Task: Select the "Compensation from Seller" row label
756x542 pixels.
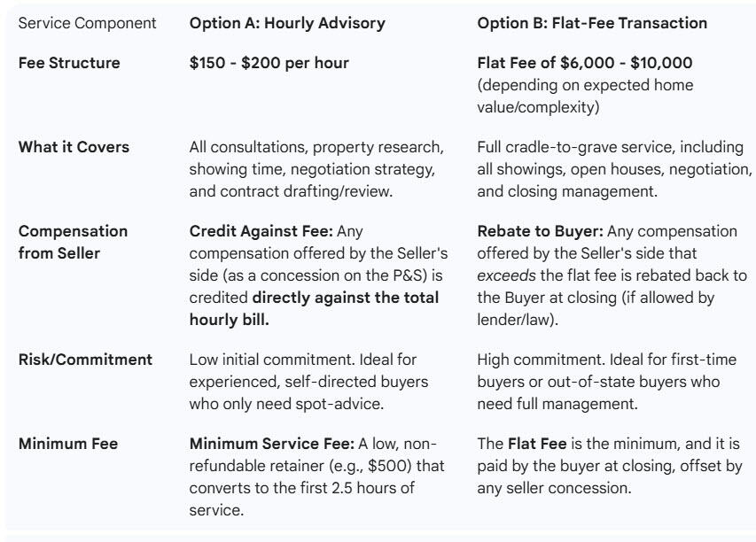Action: [74, 239]
